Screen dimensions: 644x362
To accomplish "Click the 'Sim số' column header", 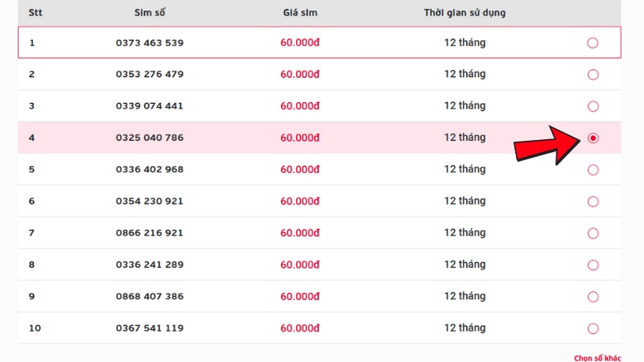I will click(x=150, y=13).
